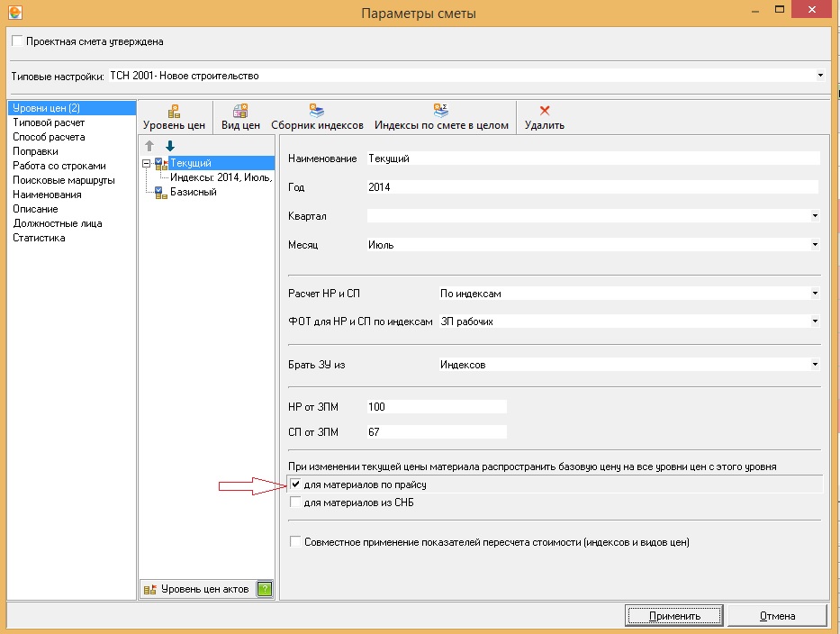Click the Вид цен toolbar icon
Screen dimensions: 840x634
(240, 111)
